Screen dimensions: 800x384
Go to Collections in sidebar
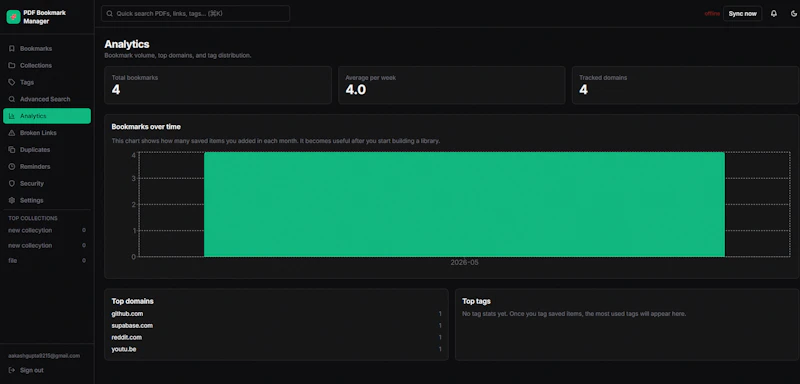(x=47, y=65)
